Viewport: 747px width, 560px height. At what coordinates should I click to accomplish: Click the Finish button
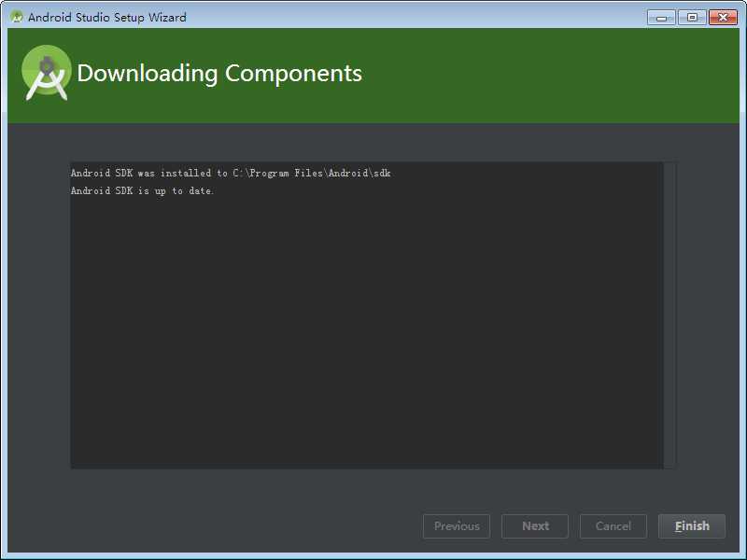[692, 526]
